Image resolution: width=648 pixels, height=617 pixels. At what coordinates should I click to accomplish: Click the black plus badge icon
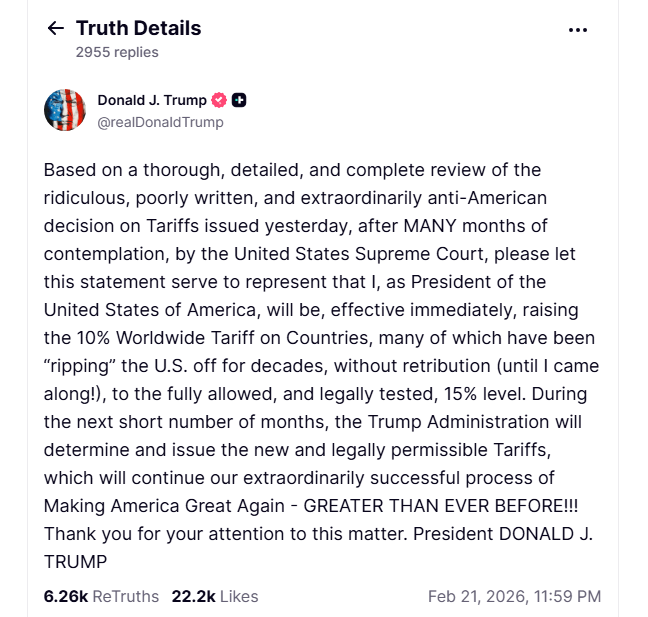[239, 100]
